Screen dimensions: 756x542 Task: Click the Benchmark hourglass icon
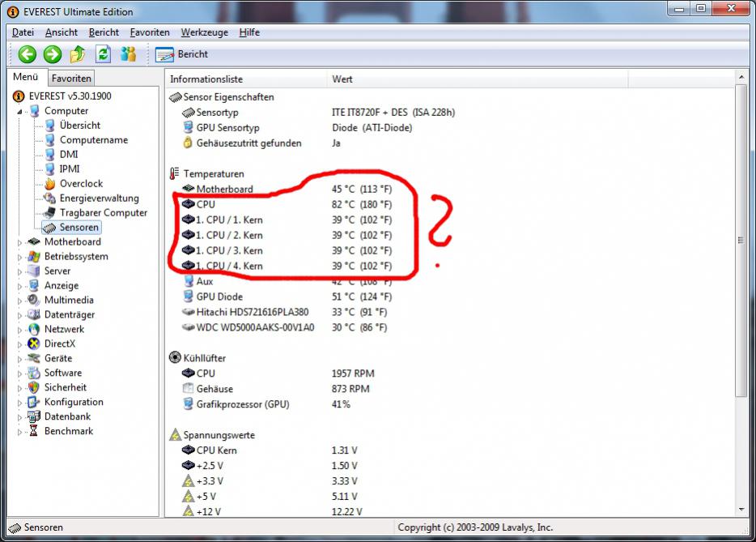34,431
